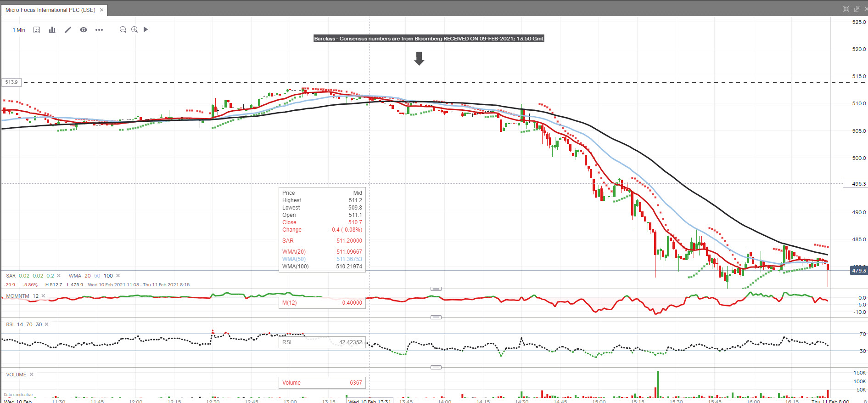Click the RSI upper threshold 70
Viewport: 868px width, 403px height.
click(x=29, y=324)
